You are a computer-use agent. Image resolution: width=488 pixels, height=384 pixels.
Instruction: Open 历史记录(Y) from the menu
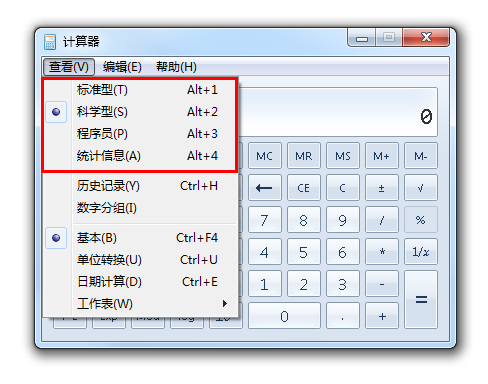[x=141, y=186]
